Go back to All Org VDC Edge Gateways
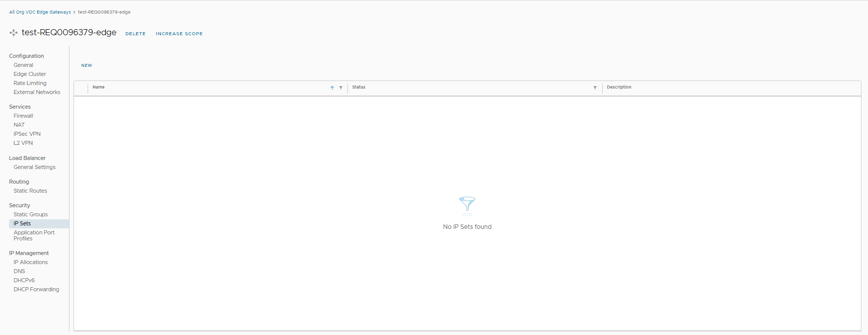 pos(40,12)
